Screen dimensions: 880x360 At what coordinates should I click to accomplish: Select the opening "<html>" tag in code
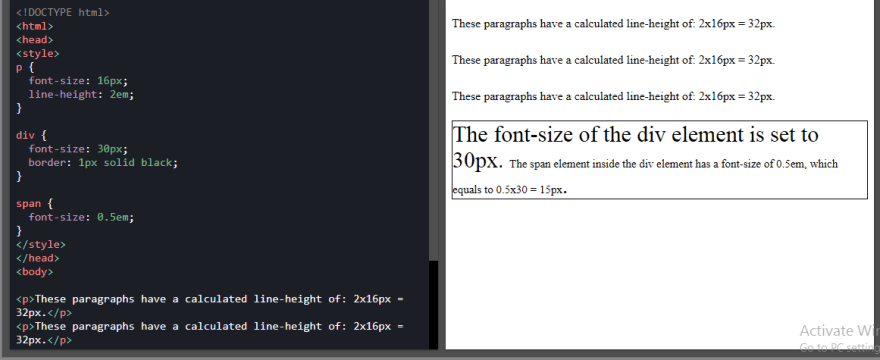tap(35, 26)
